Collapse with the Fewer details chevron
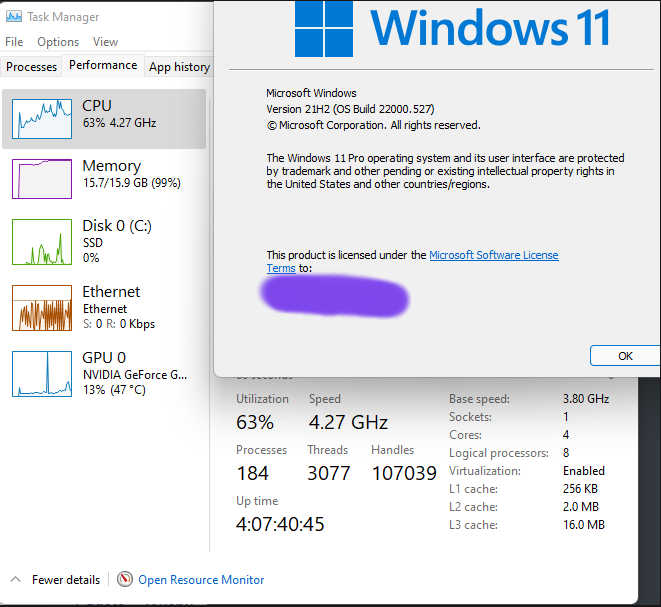 coord(16,579)
